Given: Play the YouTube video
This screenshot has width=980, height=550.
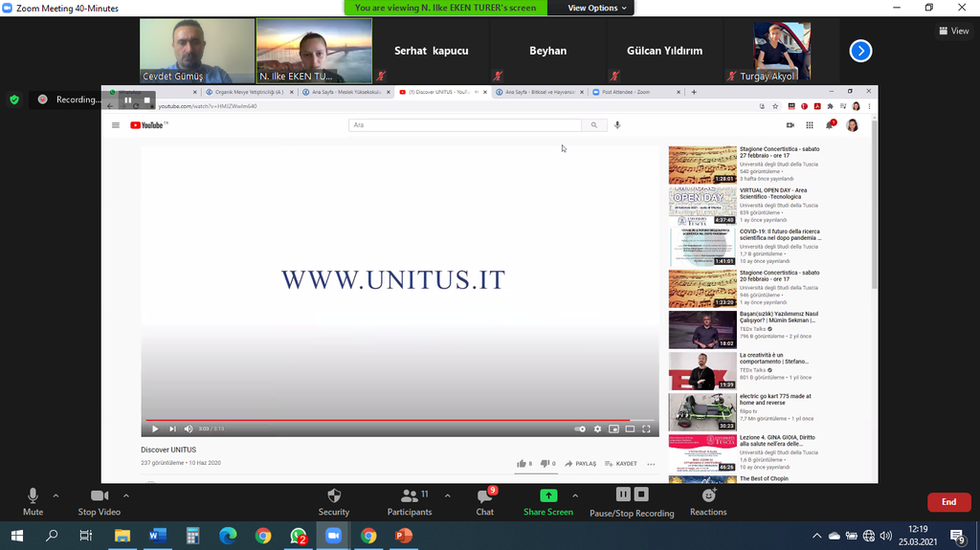Looking at the screenshot, I should (x=155, y=429).
